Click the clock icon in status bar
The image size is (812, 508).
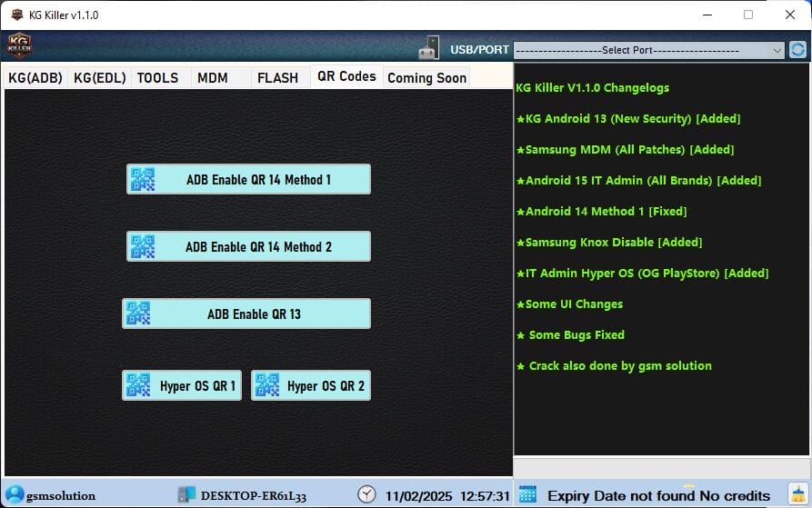pos(366,494)
